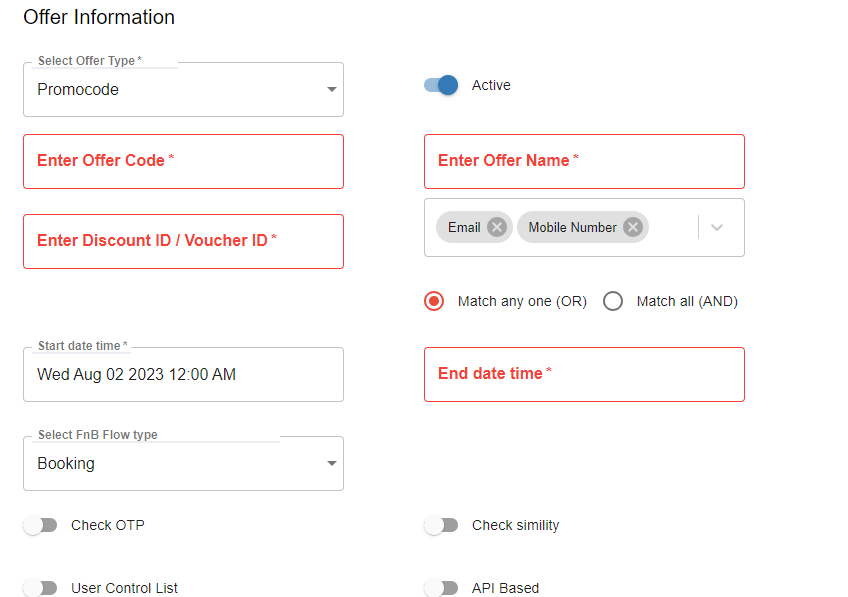848x597 pixels.
Task: Open the Select Offer Type dropdown
Action: point(183,90)
